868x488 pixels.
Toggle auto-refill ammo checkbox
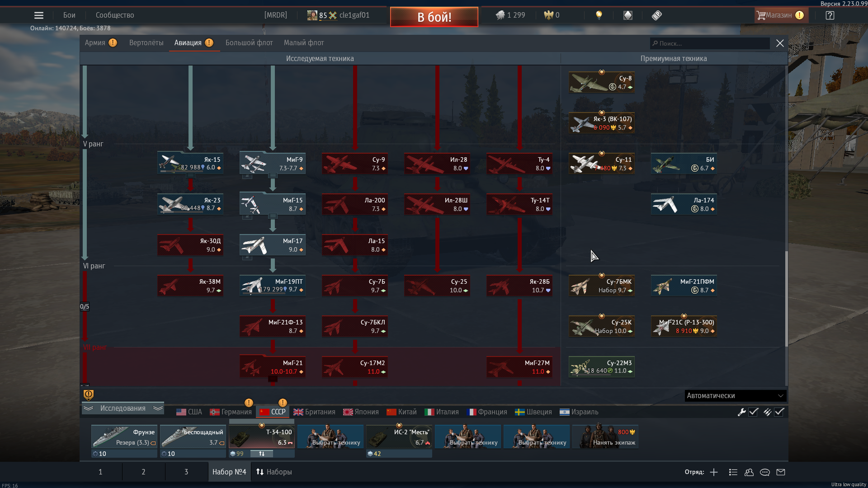[779, 412]
